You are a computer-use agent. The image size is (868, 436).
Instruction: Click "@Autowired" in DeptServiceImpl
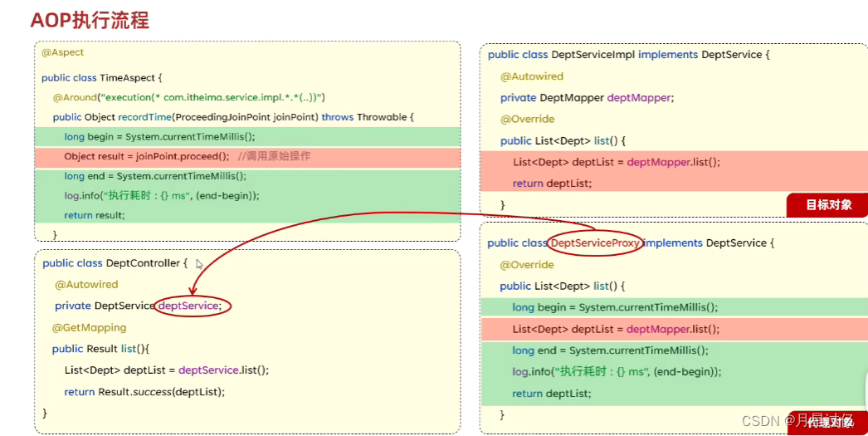click(x=532, y=76)
